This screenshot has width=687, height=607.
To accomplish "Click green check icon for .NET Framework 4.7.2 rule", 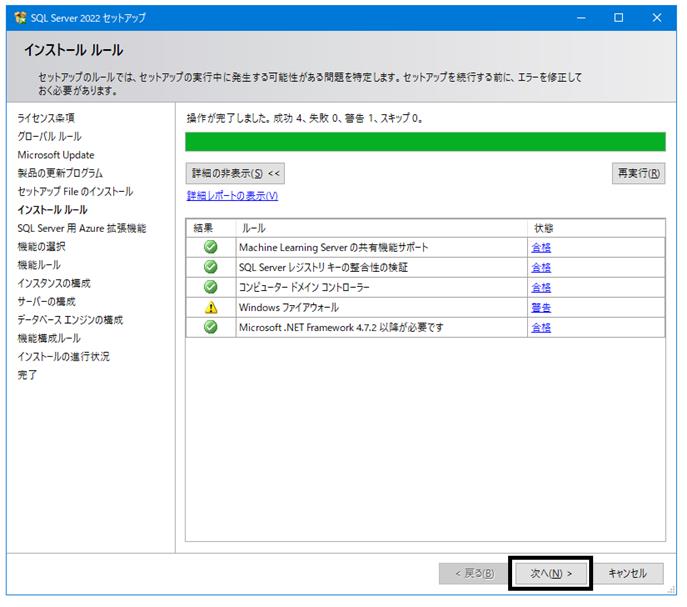I will pos(211,327).
